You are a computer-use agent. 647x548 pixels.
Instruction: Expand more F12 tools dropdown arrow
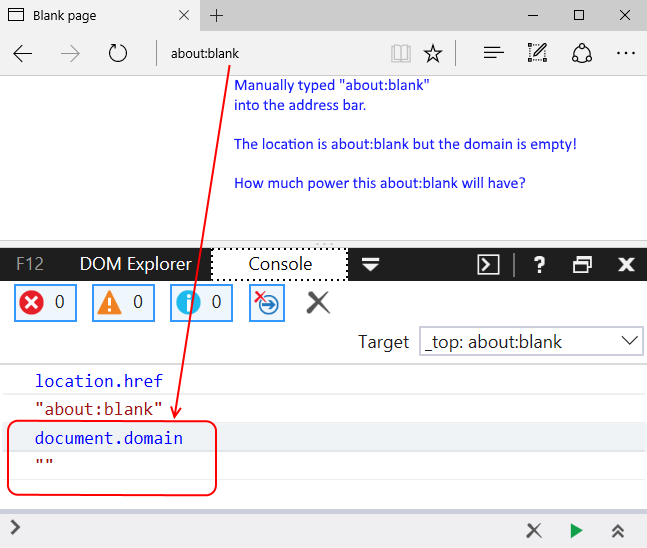pyautogui.click(x=370, y=264)
